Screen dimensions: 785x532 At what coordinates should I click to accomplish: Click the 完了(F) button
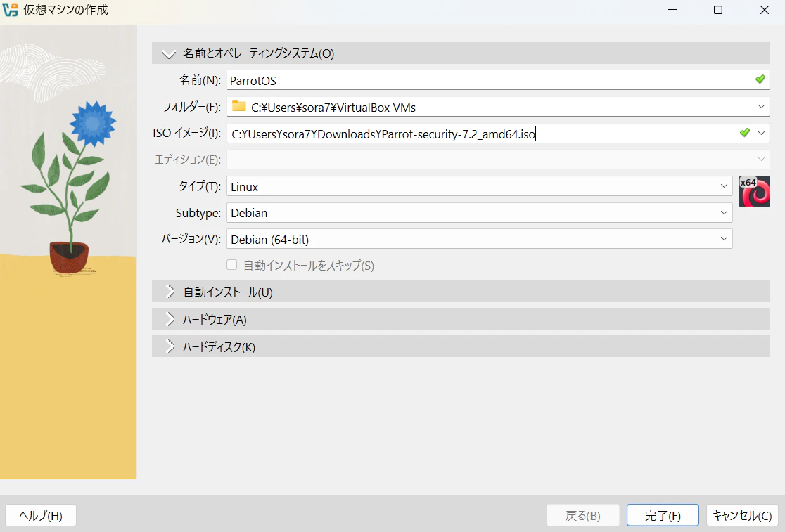point(663,516)
